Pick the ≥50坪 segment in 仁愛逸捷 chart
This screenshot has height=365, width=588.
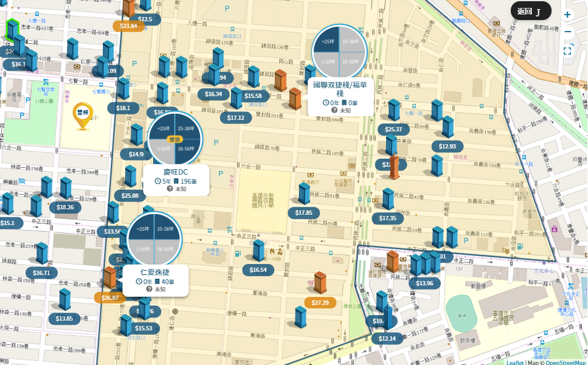[x=142, y=250]
